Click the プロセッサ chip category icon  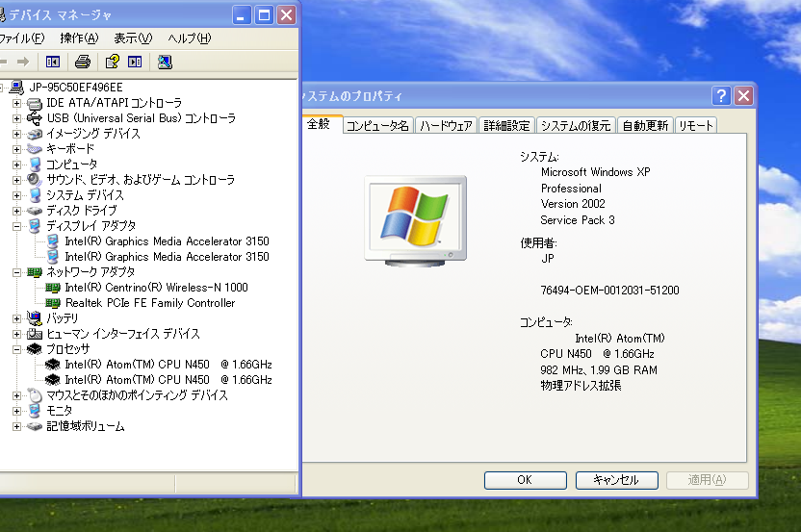click(x=35, y=348)
